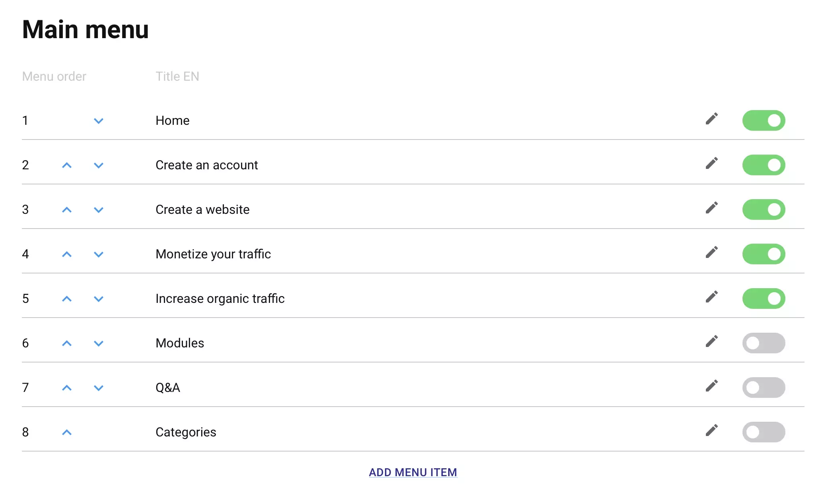The image size is (820, 504).
Task: Disable the Home menu item toggle
Action: point(764,120)
